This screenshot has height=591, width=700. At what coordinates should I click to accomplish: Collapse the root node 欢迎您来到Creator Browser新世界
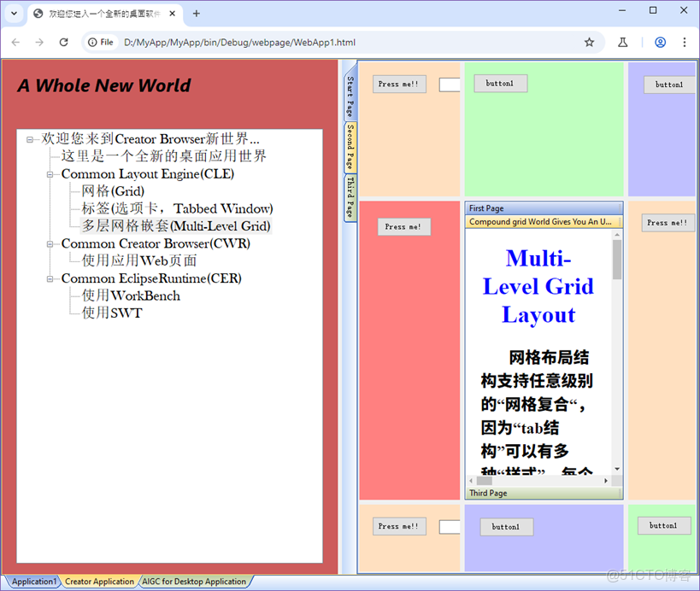30,138
